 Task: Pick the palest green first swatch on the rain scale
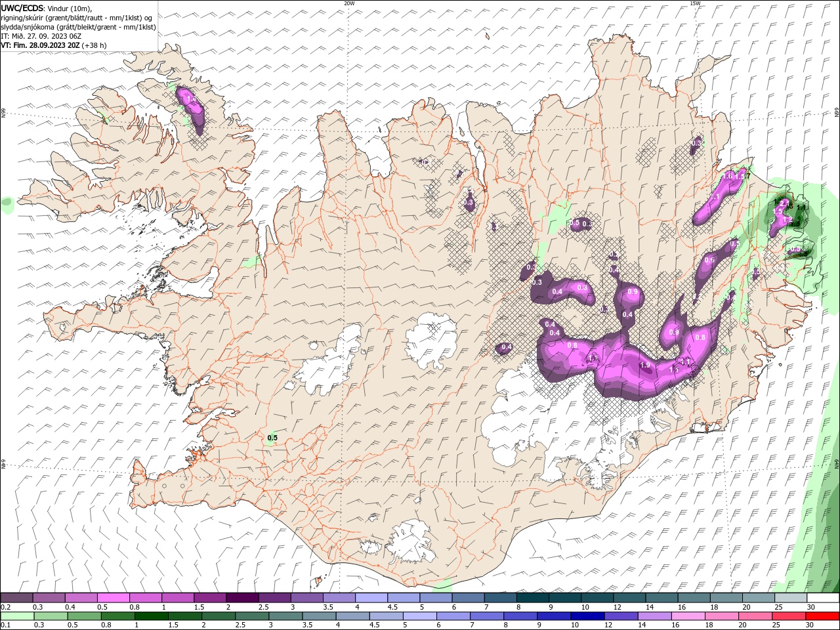pos(17,616)
